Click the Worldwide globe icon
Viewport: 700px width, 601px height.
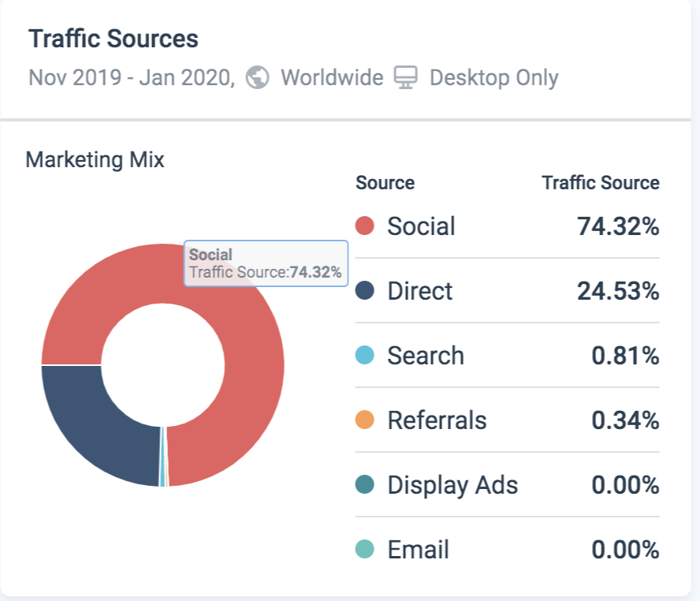(257, 78)
